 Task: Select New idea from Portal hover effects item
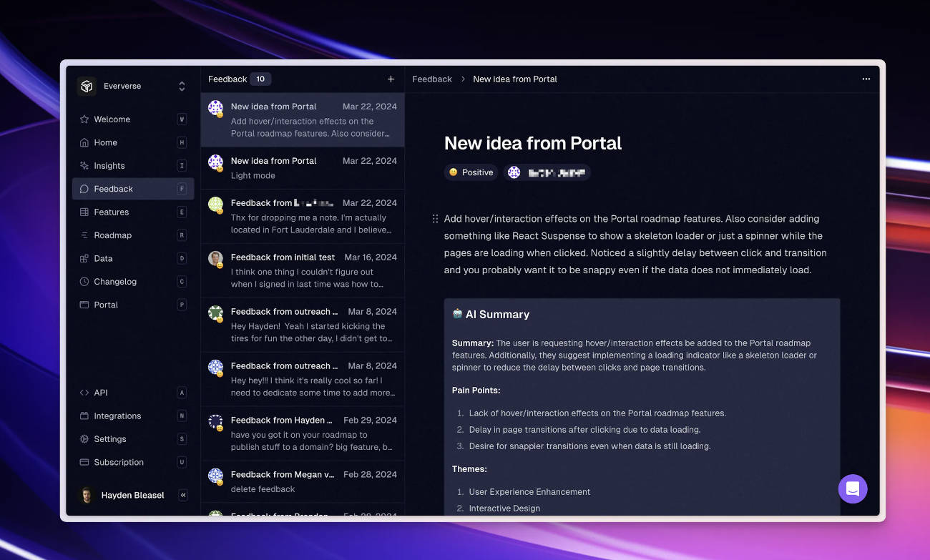[x=303, y=120]
